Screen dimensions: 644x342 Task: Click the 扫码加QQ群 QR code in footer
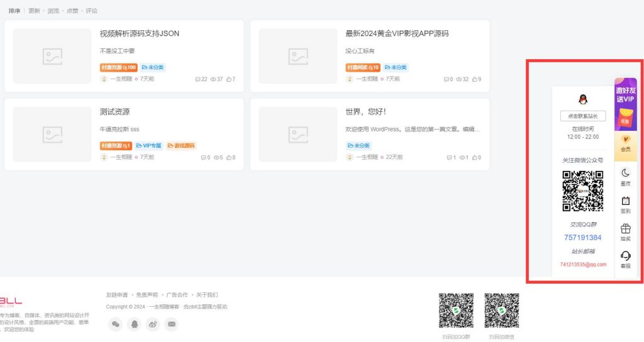tap(456, 311)
